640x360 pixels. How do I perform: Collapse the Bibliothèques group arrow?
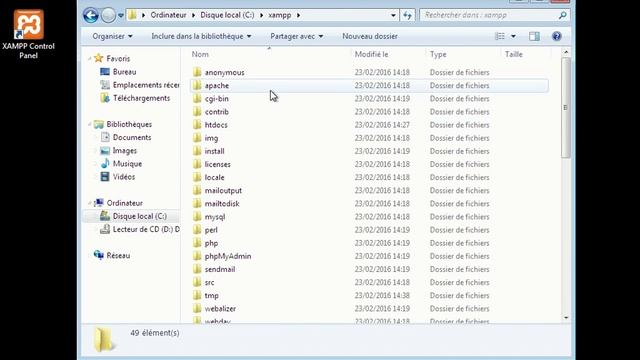coord(89,124)
